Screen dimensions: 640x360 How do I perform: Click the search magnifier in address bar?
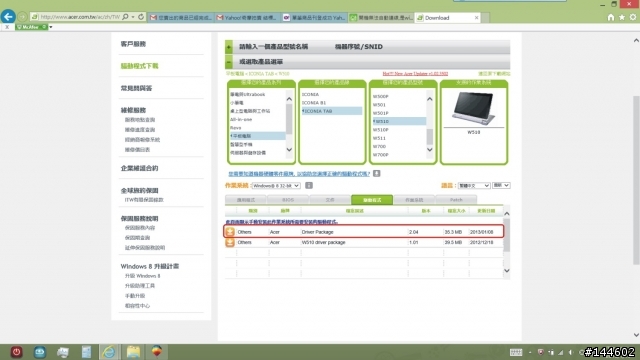pyautogui.click(x=125, y=17)
